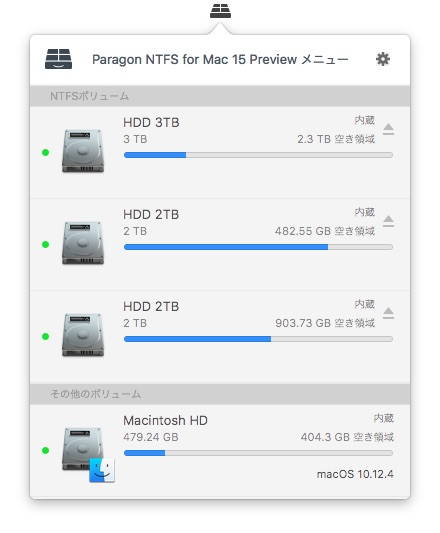Click the Paragon NTFS menu bar icon
The image size is (440, 533).
(x=220, y=11)
